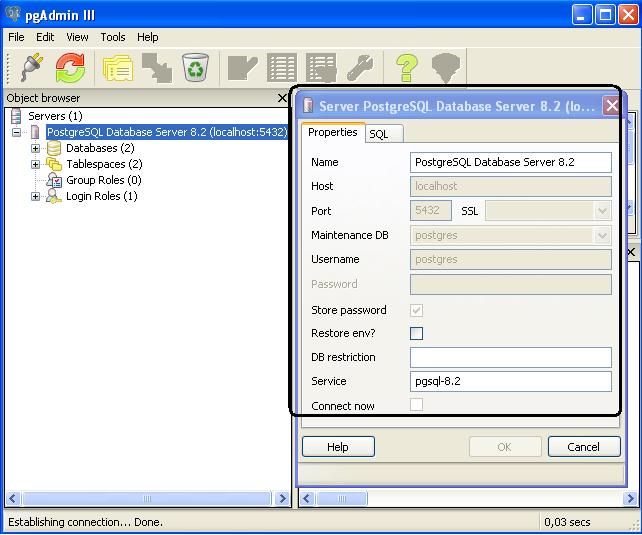Viewport: 642px width, 535px height.
Task: Open the File menu
Action: click(x=16, y=37)
